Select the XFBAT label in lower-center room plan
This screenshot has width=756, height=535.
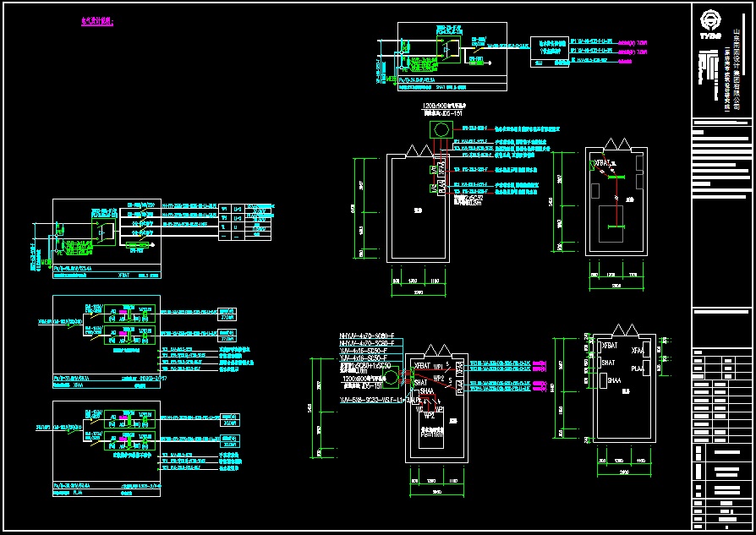(421, 366)
